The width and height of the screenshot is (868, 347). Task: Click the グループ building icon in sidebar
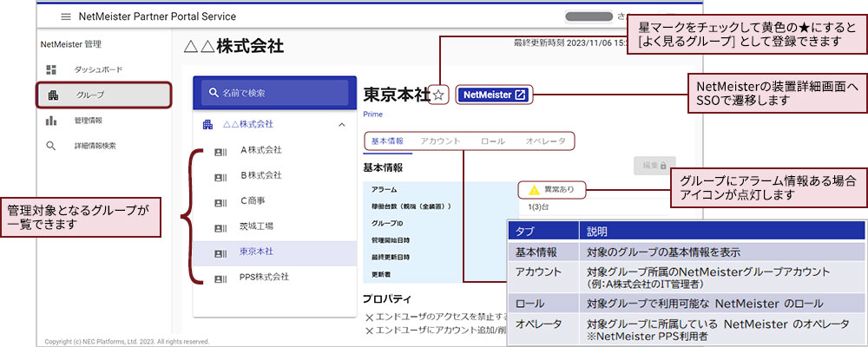[x=53, y=95]
